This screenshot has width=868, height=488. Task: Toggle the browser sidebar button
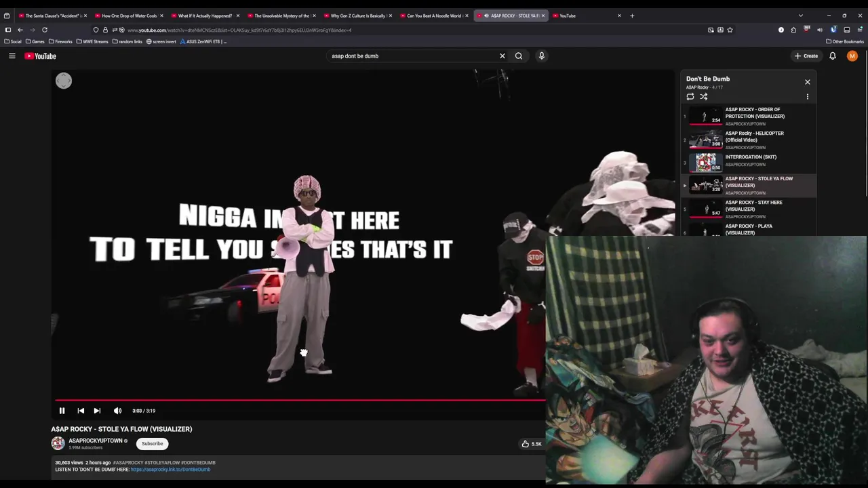[x=8, y=30]
